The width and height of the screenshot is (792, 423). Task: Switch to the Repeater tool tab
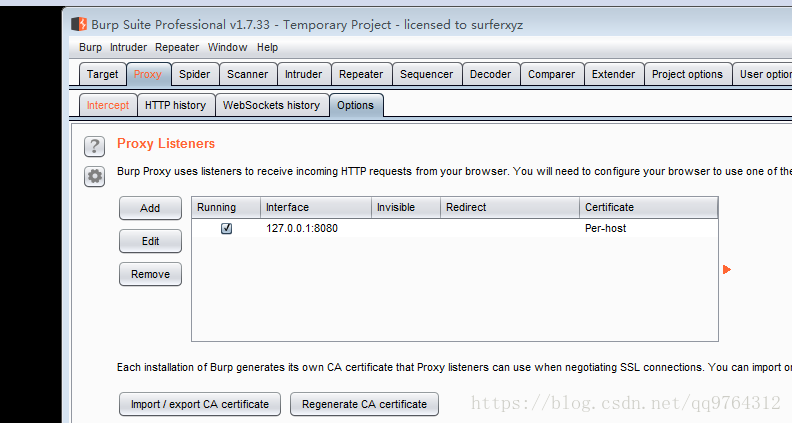click(361, 74)
